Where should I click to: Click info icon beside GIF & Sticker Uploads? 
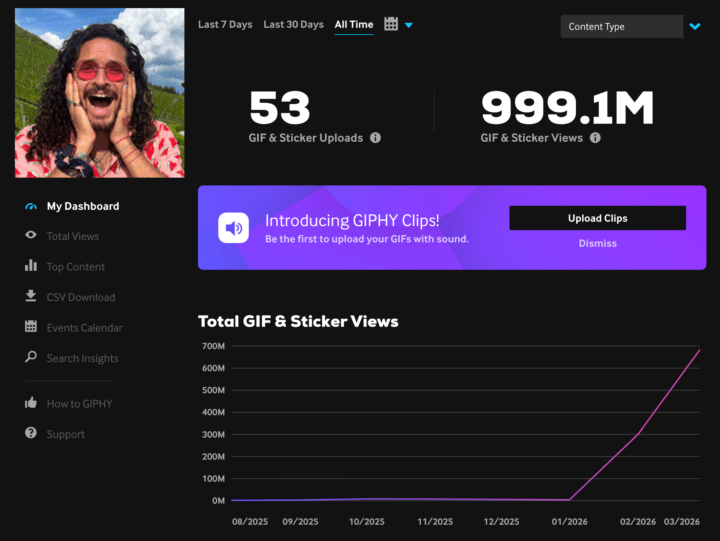tap(375, 138)
